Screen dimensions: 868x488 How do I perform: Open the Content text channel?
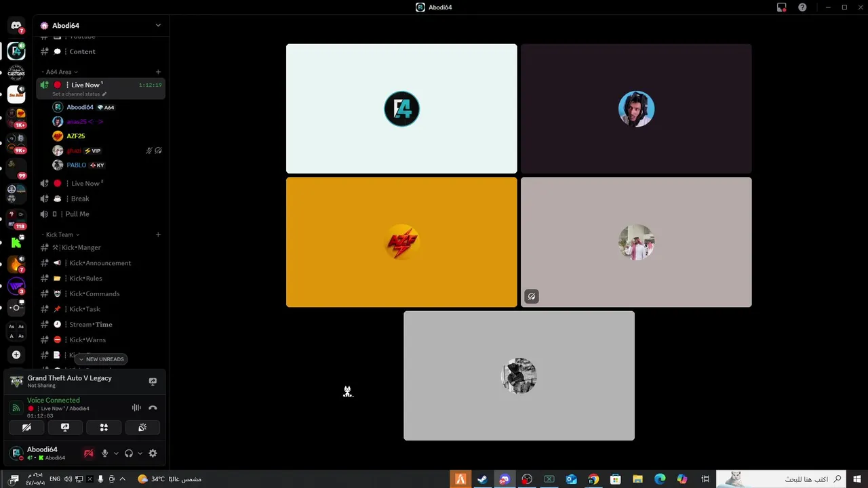(100, 52)
